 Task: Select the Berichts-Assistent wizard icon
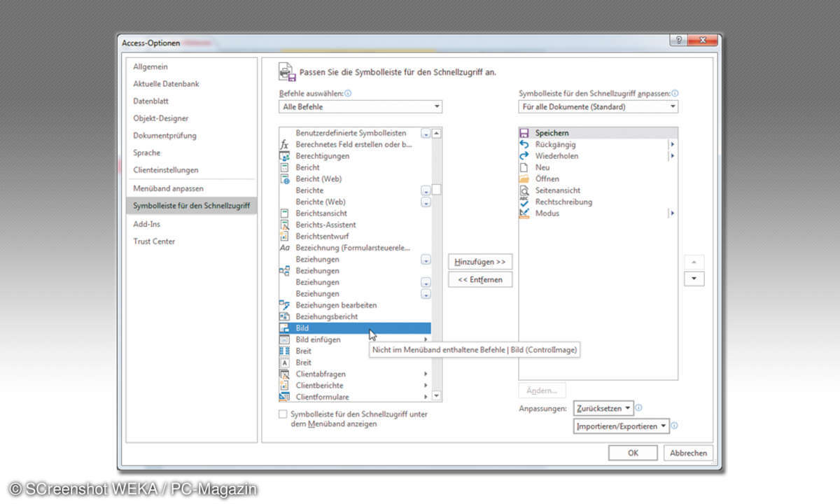pos(284,225)
